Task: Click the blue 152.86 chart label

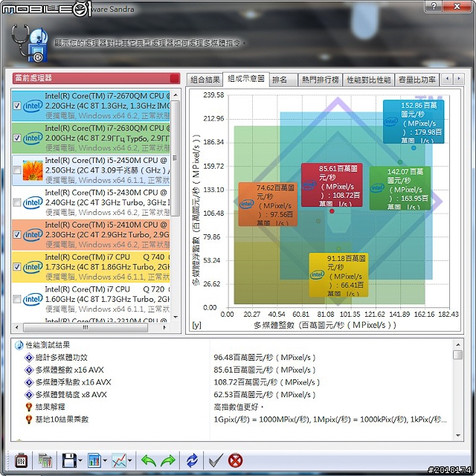Action: click(x=414, y=122)
